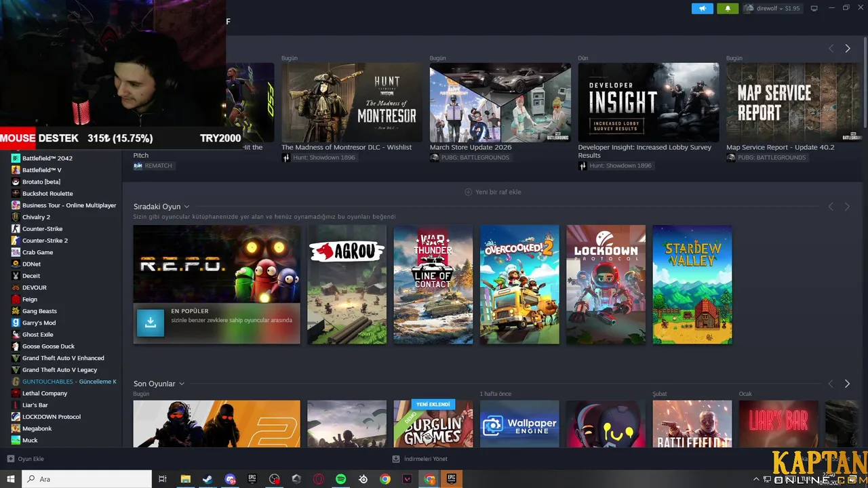Click the Windows search box Ara
This screenshot has height=488, width=868.
click(x=86, y=479)
